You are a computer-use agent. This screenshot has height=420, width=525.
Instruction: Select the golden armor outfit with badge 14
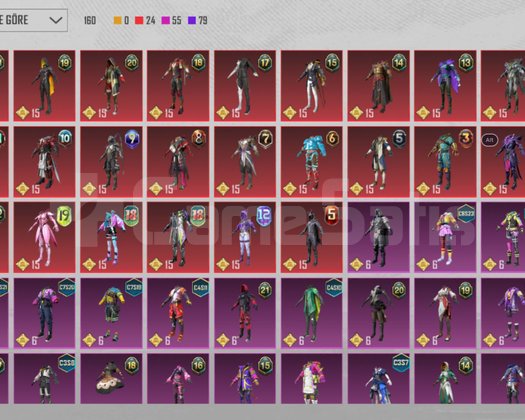pyautogui.click(x=379, y=86)
